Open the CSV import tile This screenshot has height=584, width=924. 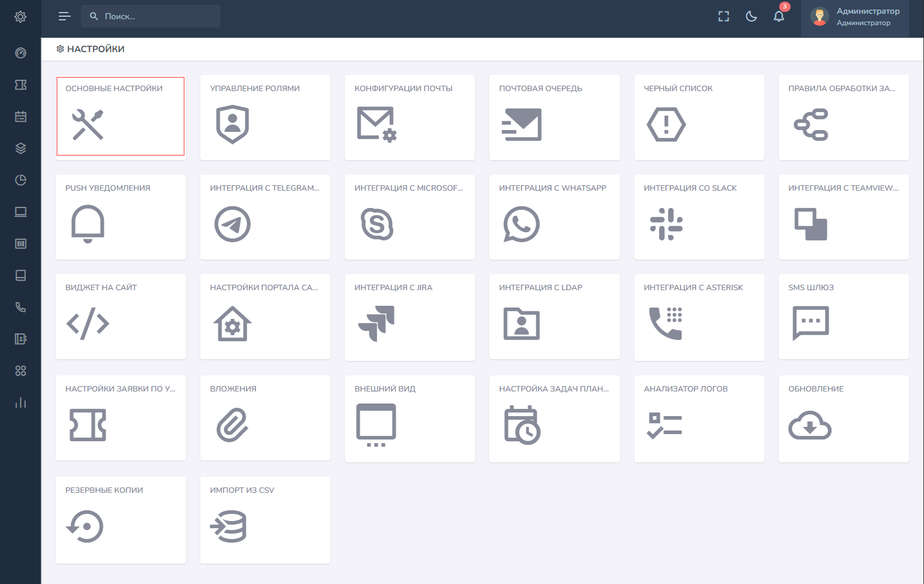(265, 520)
